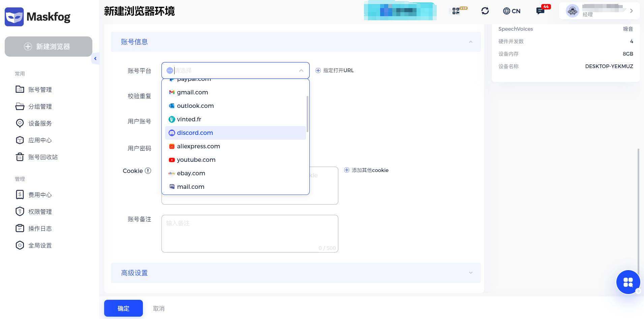This screenshot has height=319, width=644.
Task: Click the SpeechVoices 噪音 value
Action: click(x=628, y=29)
